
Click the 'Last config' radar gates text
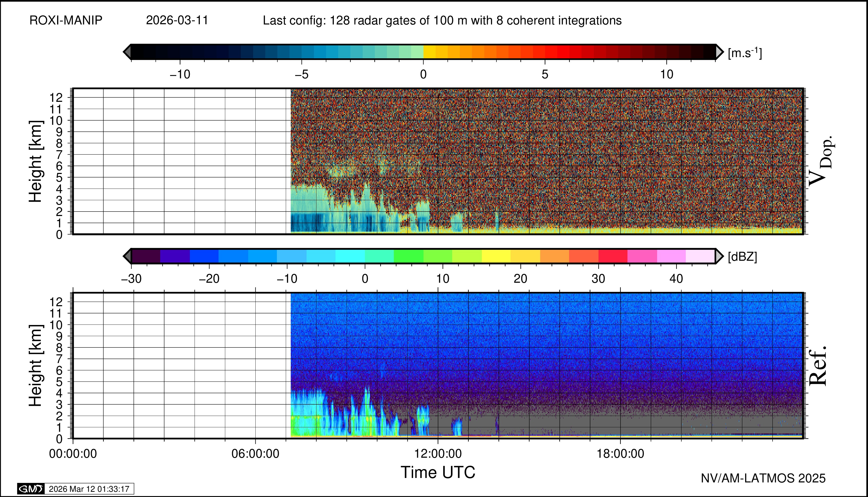pos(442,21)
